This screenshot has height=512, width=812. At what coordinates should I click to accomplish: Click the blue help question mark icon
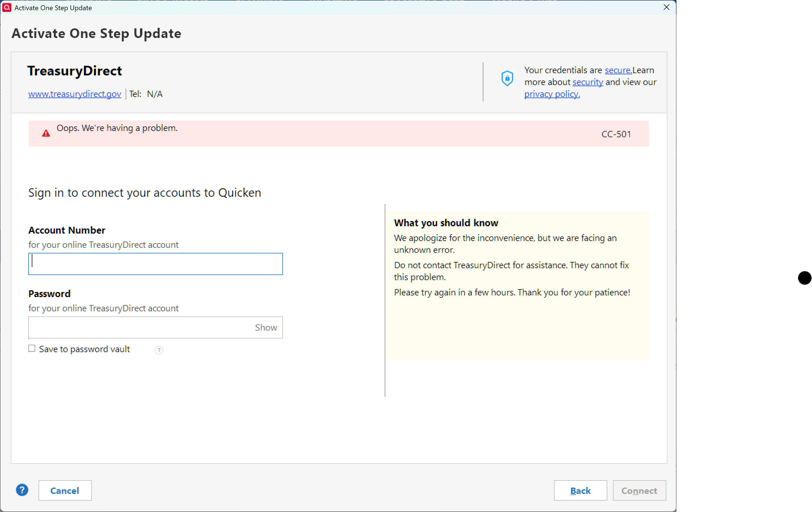click(x=22, y=490)
